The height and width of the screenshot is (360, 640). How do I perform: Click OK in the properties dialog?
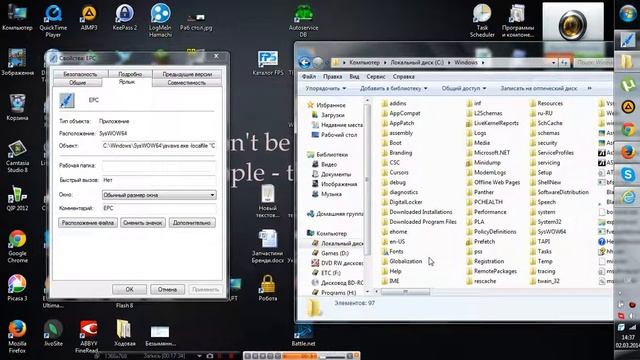click(129, 289)
